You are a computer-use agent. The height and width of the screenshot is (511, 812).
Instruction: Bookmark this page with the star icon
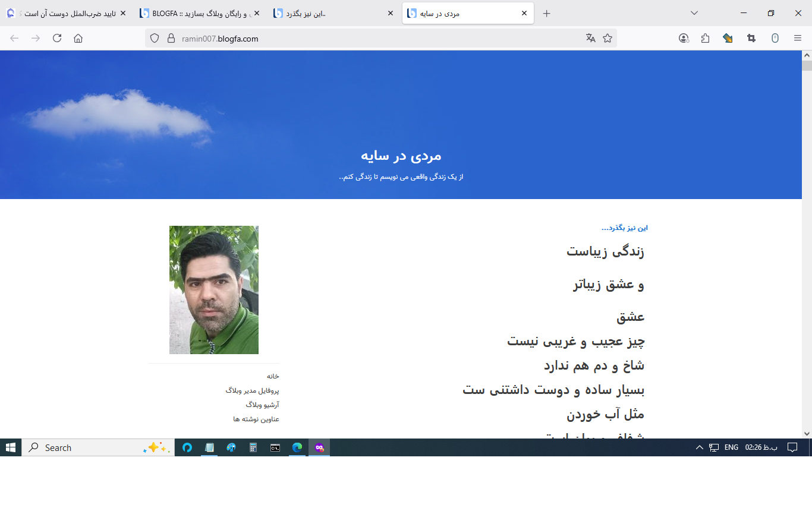tap(608, 38)
